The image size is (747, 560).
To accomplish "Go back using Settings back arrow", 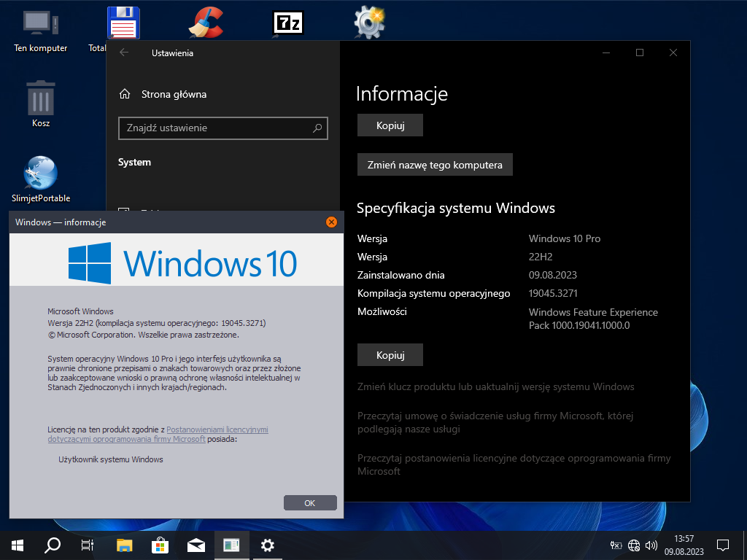I will pyautogui.click(x=124, y=52).
